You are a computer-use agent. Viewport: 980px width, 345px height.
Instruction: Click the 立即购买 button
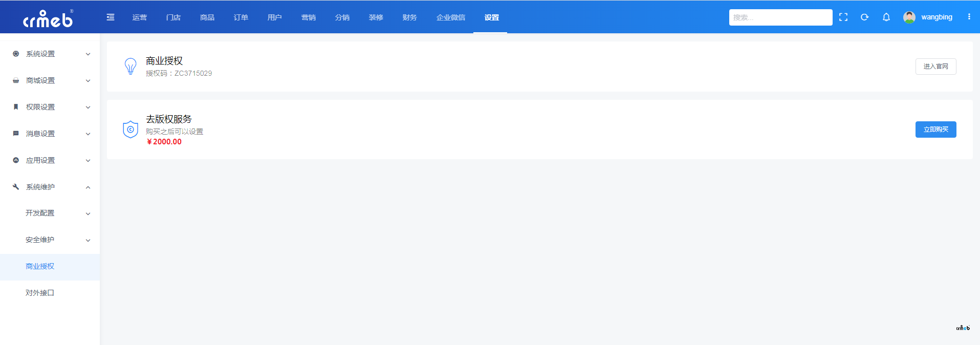935,130
